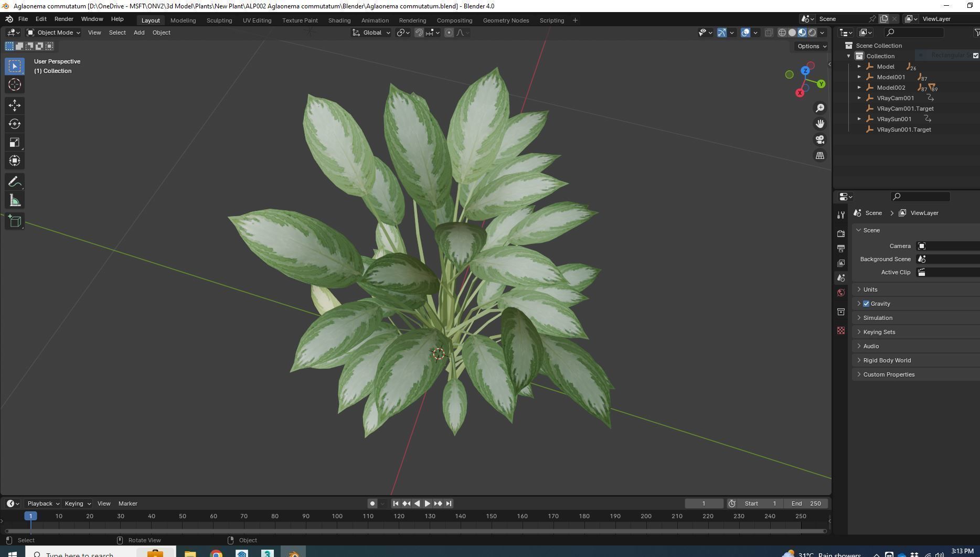Select VRaySun001.Target in outliner

point(904,130)
